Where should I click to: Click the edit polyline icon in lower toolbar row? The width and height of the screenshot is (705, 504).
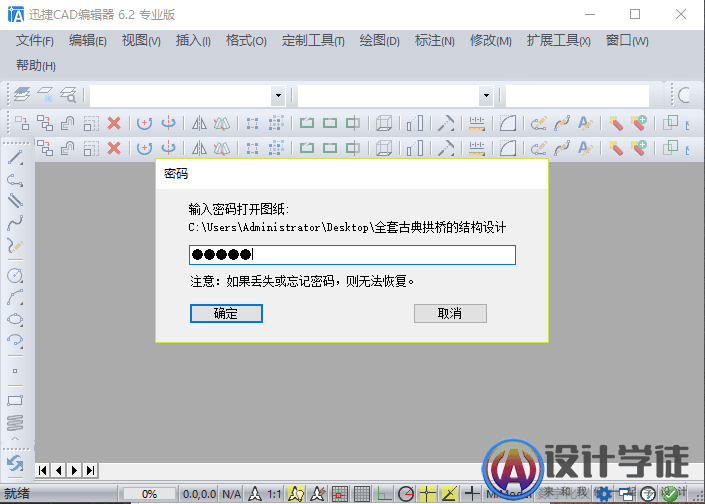coord(539,148)
